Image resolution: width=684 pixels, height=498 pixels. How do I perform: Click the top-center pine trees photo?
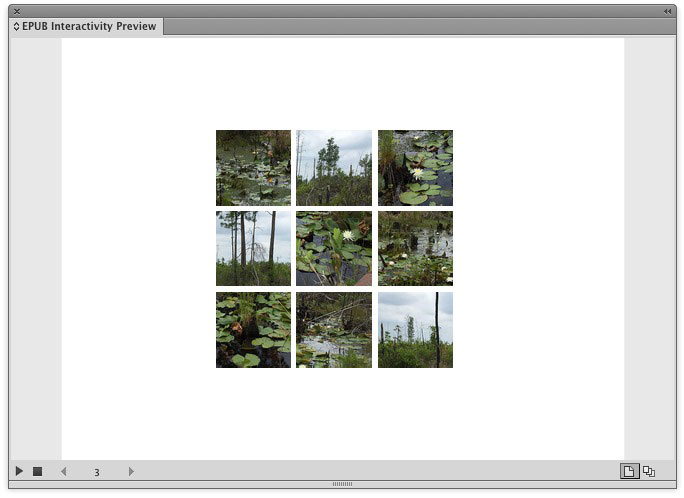pos(334,167)
